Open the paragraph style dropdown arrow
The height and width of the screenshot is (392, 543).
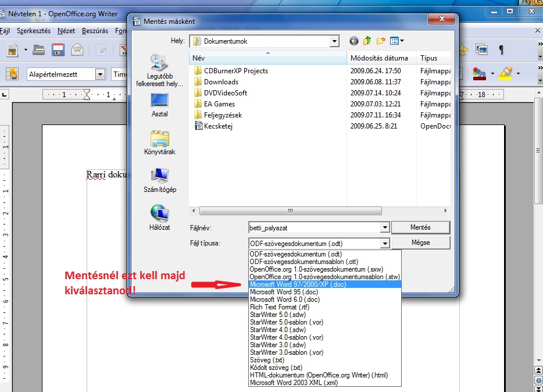click(100, 74)
